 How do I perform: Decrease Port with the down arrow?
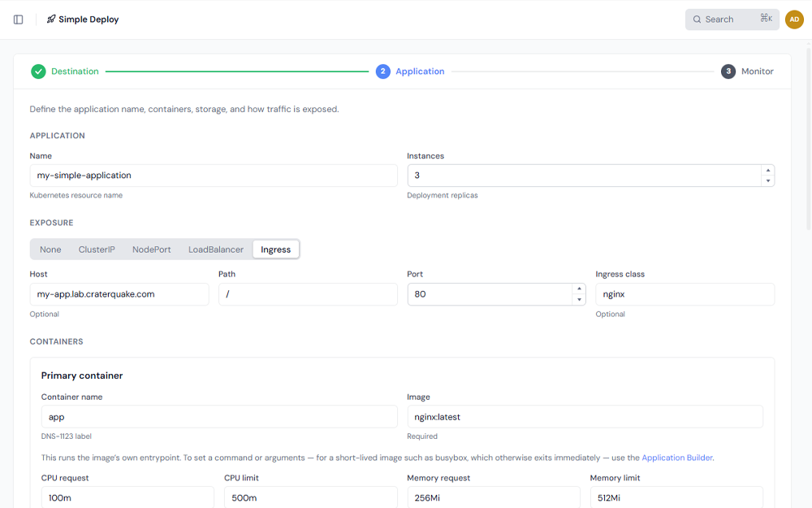coord(579,300)
